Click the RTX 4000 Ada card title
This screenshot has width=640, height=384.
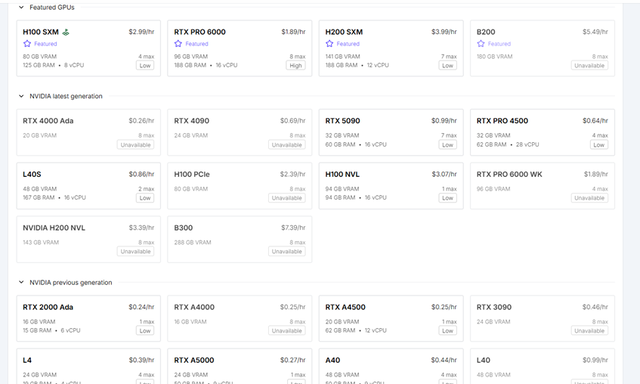48,121
